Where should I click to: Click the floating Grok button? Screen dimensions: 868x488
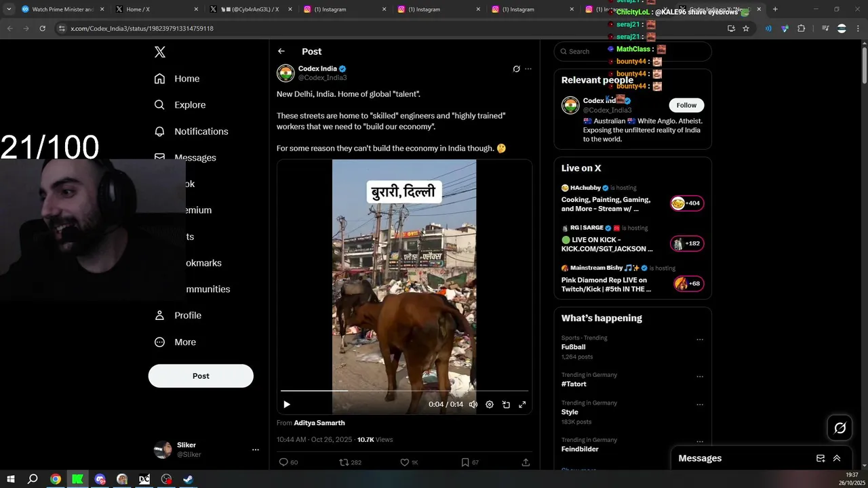pos(840,428)
